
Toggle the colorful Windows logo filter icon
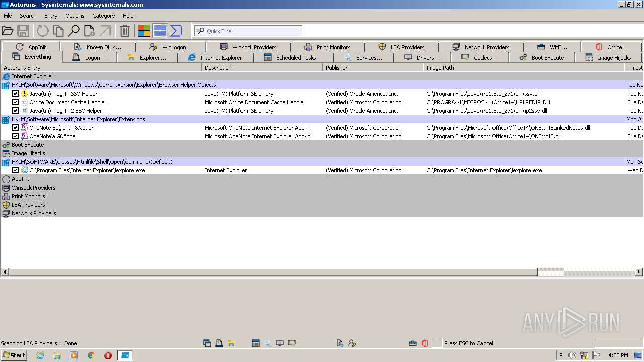pyautogui.click(x=144, y=31)
